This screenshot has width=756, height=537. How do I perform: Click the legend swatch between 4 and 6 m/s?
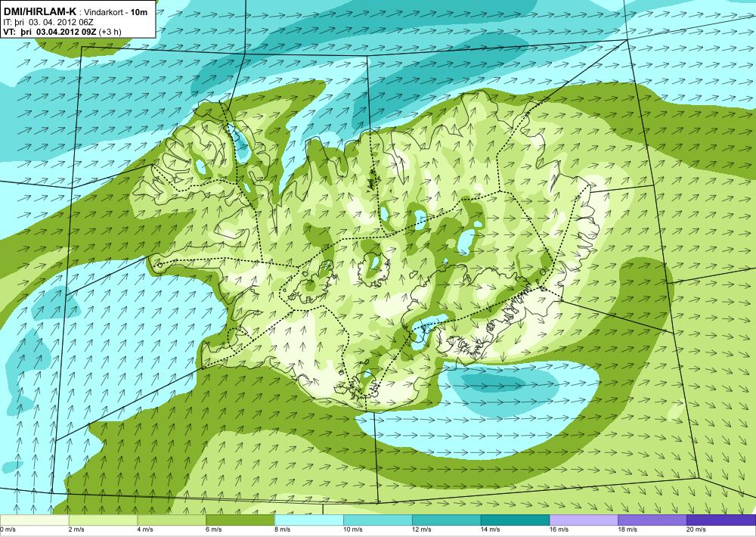click(172, 520)
